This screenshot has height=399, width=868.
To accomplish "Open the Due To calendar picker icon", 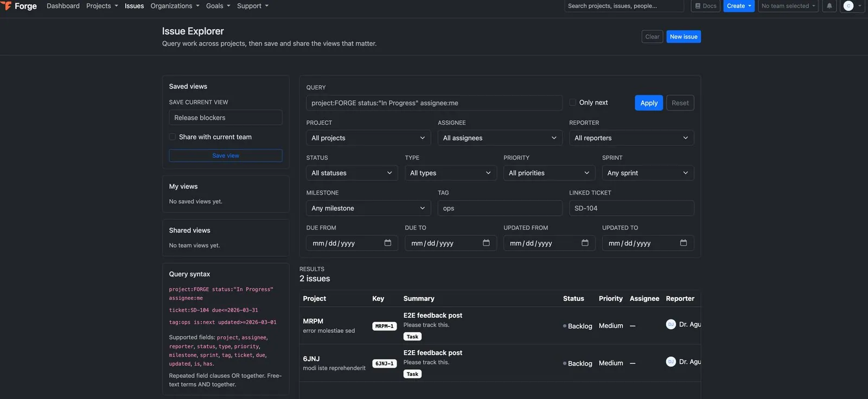I will coord(487,243).
